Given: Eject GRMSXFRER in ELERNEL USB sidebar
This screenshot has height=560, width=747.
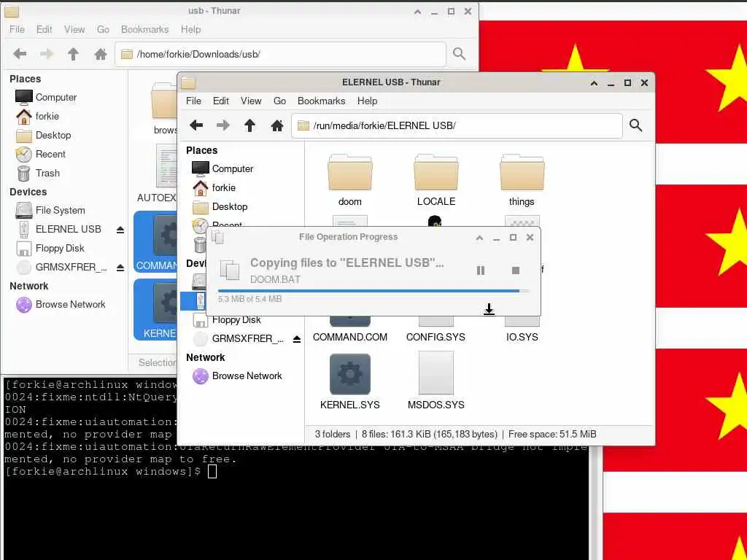Looking at the screenshot, I should point(297,339).
